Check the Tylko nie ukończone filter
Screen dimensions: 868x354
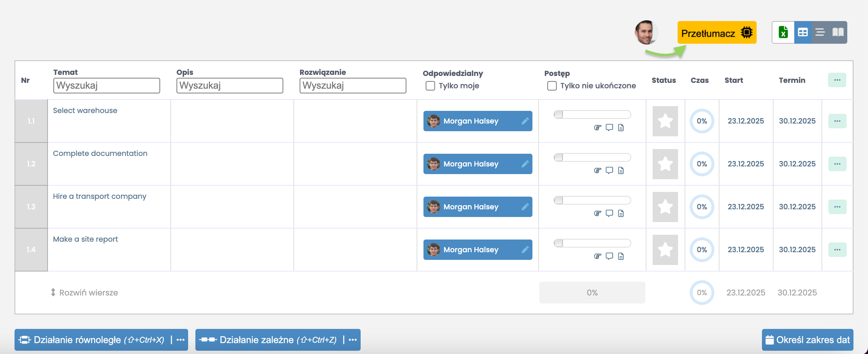point(552,86)
